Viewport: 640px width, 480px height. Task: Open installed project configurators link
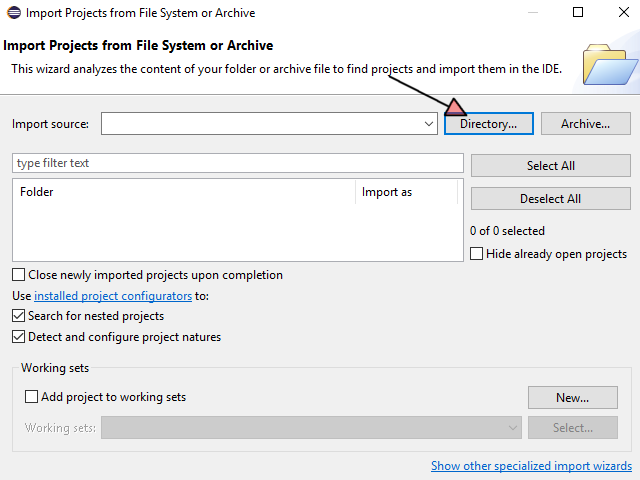(113, 296)
